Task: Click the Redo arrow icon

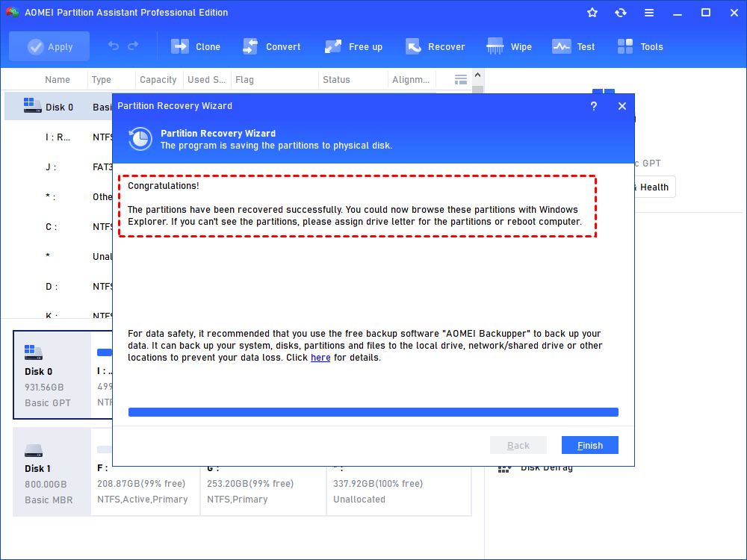Action: [x=134, y=46]
